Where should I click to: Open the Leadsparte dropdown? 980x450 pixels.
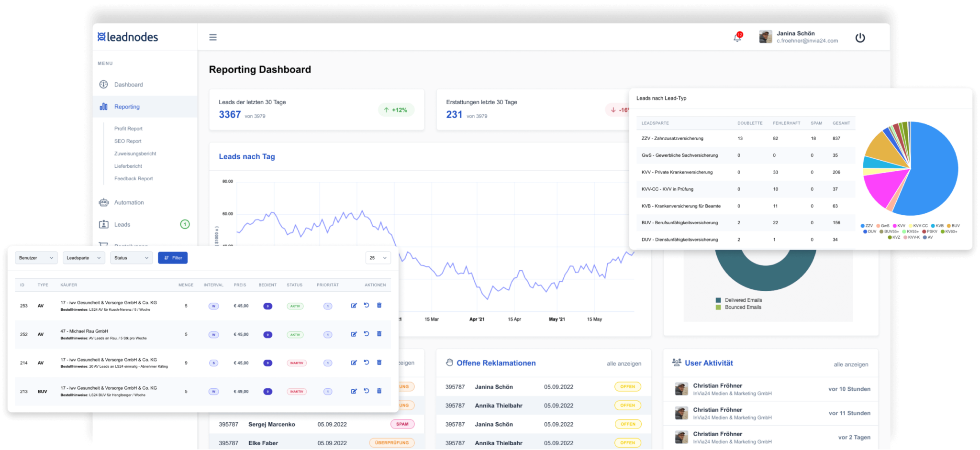coord(84,258)
